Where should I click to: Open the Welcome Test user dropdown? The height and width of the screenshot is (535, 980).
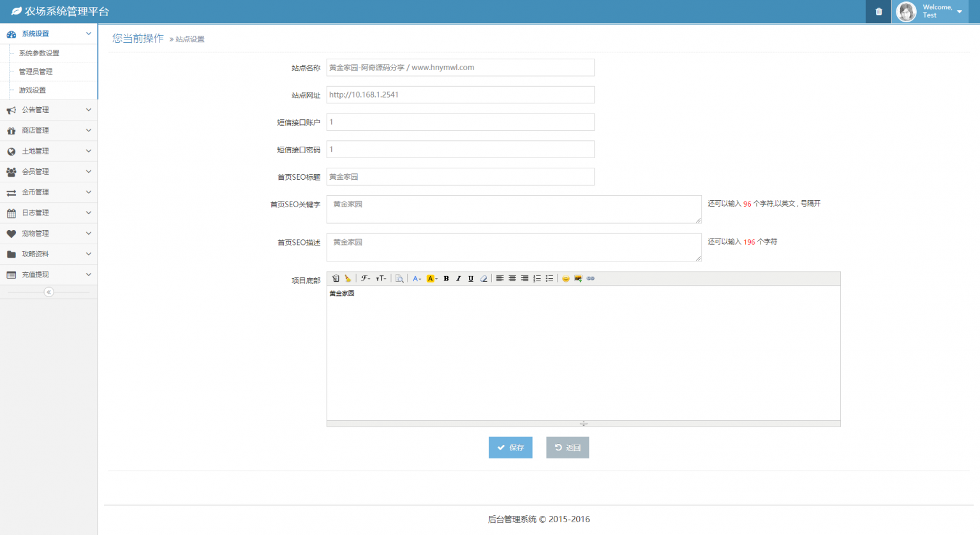pos(930,11)
